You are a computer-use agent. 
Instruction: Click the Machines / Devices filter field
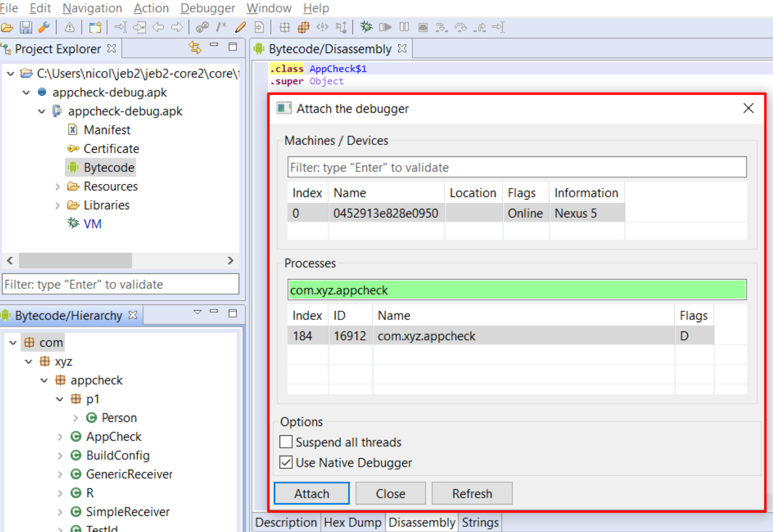pos(517,167)
